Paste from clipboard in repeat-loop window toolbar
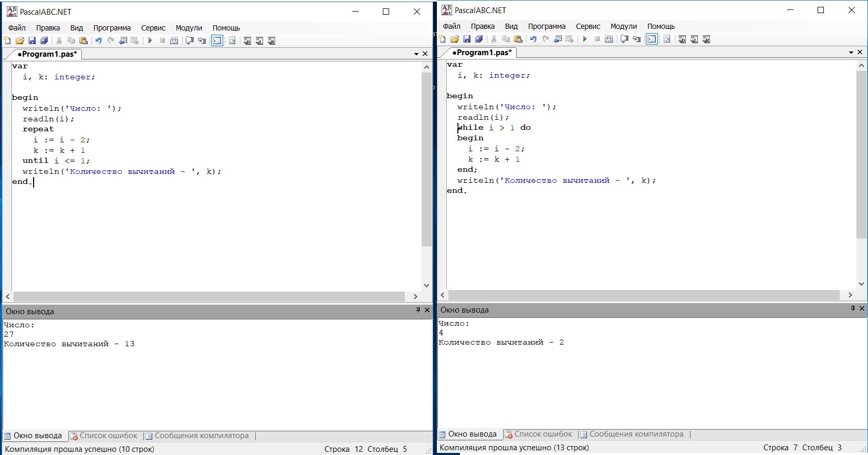The height and width of the screenshot is (455, 868). pos(83,40)
